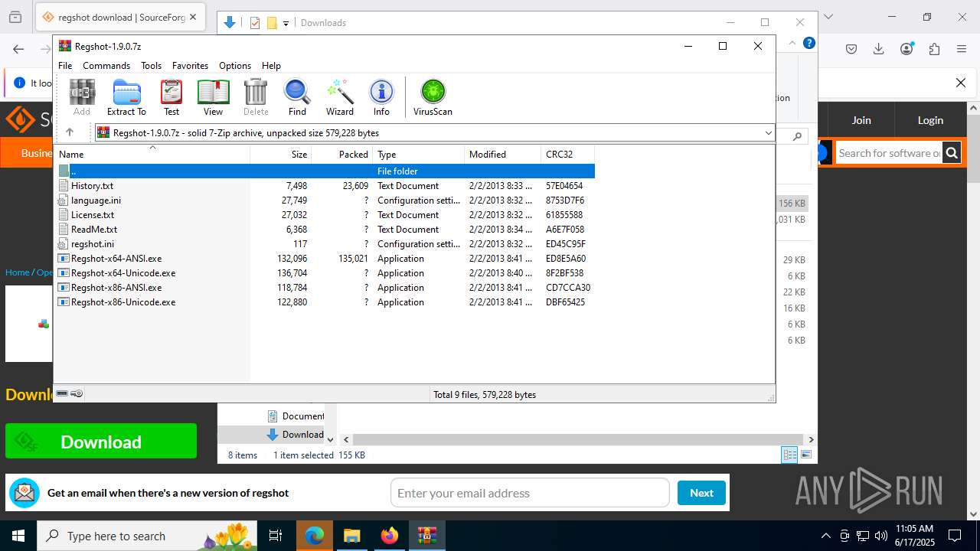The width and height of the screenshot is (980, 551).
Task: Click the Next button for email signup
Action: coord(701,493)
